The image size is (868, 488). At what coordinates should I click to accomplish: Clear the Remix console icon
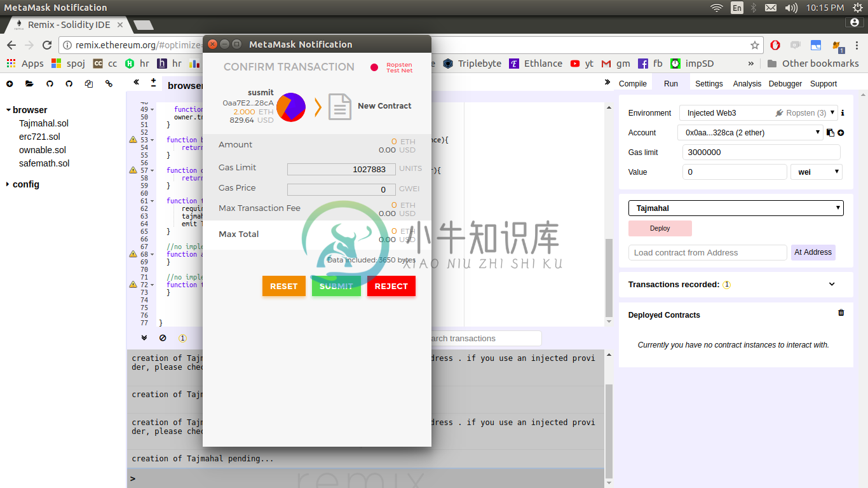tap(163, 338)
